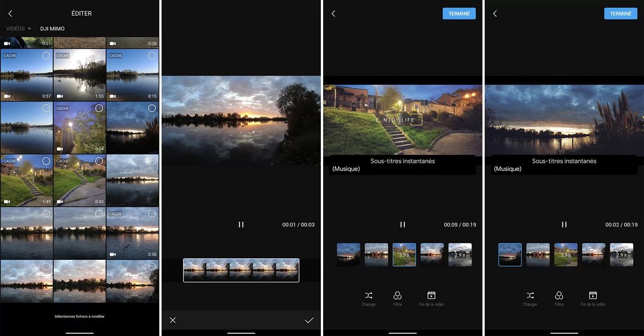Click the camera icon on the 1:45 video
The width and height of the screenshot is (644, 336).
click(7, 202)
